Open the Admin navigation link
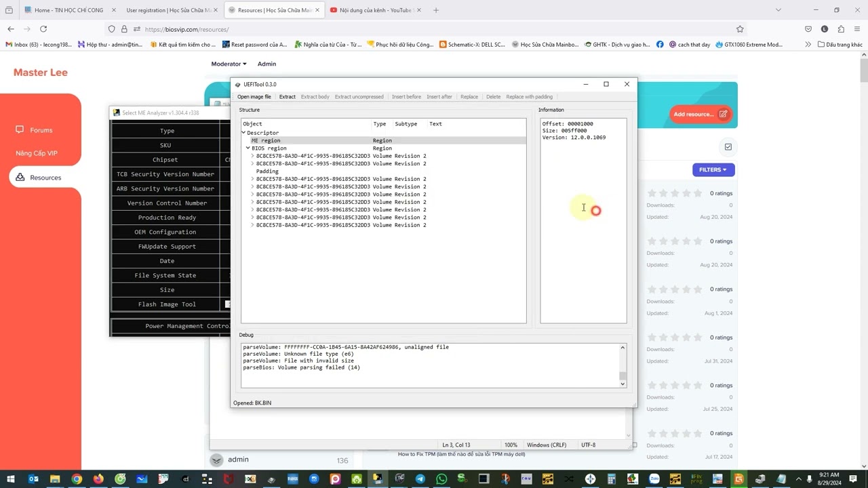The width and height of the screenshot is (868, 488). pos(267,64)
